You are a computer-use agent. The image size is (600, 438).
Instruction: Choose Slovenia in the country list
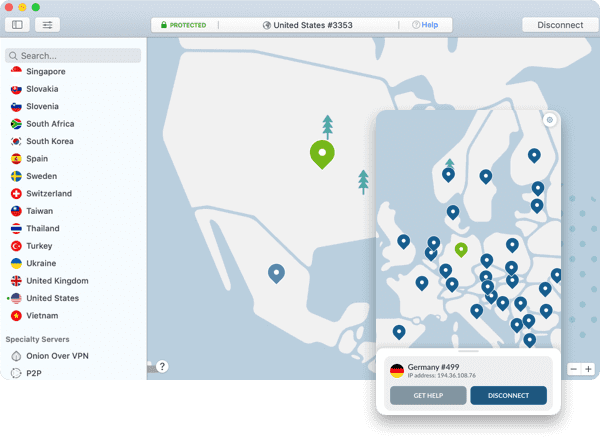point(42,106)
